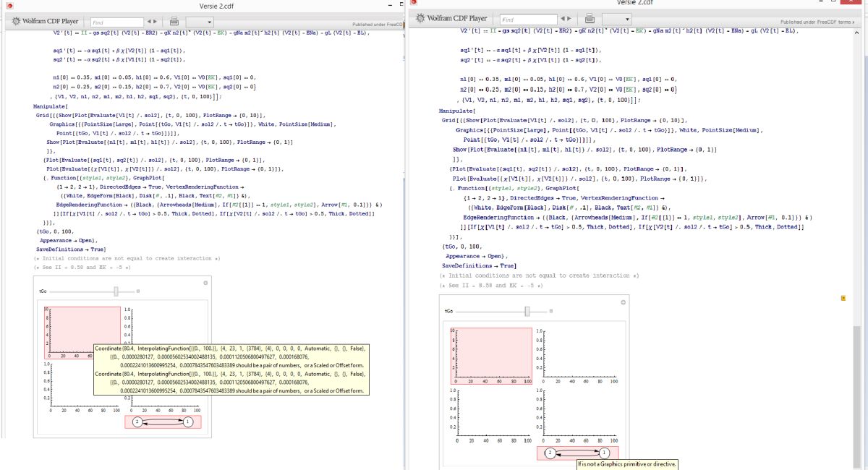
Task: Click graph node 2 in the right window
Action: [550, 453]
